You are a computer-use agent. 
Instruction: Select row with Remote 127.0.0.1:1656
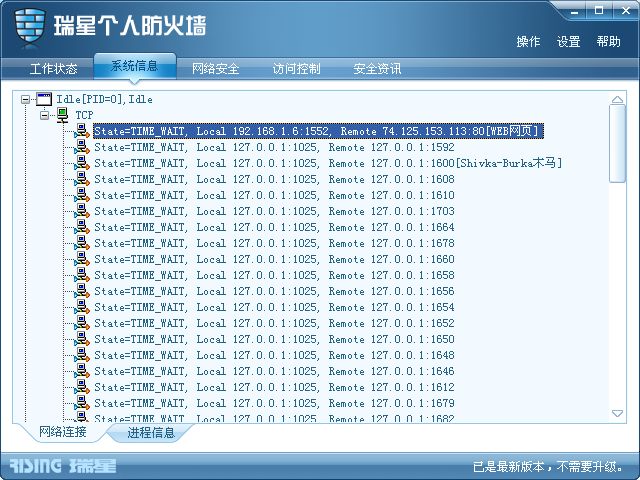[274, 291]
